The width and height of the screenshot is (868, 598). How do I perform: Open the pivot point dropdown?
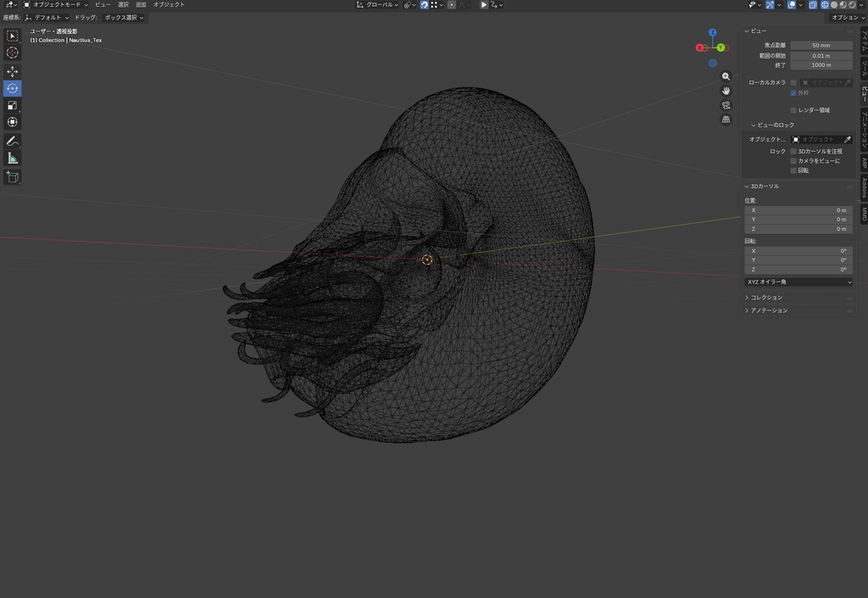tap(409, 4)
